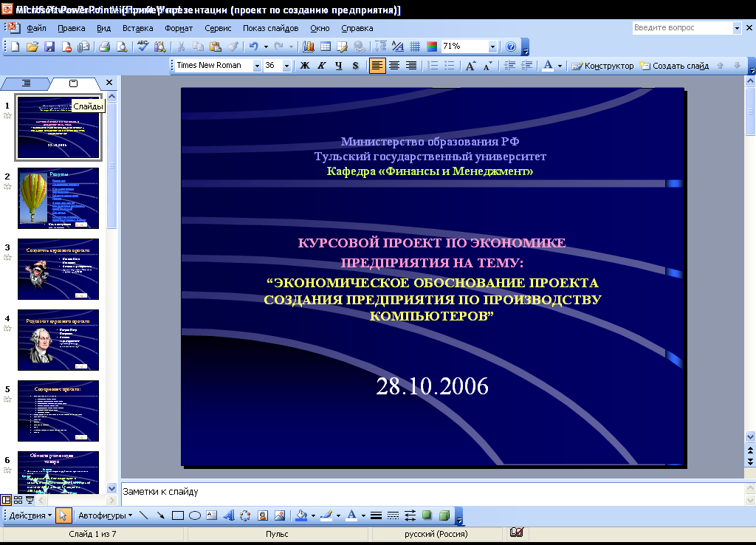The height and width of the screenshot is (545, 756).
Task: Run the ABC spelling check
Action: point(142,47)
